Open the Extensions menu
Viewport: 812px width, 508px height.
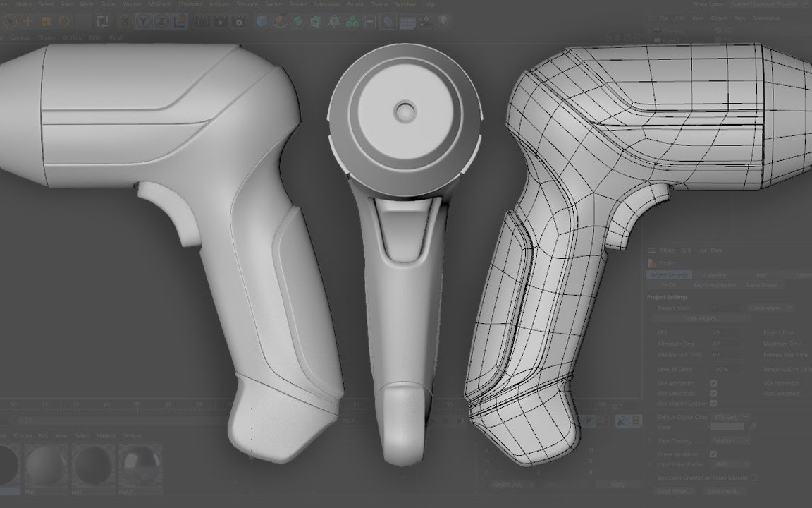(326, 4)
